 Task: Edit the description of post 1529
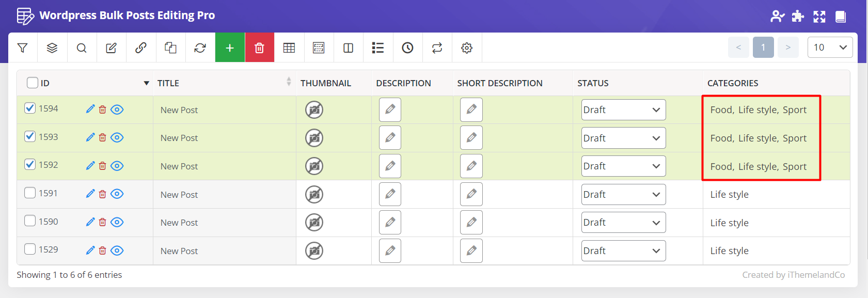click(x=390, y=250)
